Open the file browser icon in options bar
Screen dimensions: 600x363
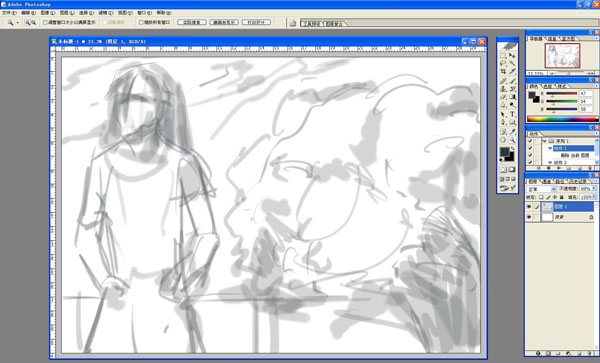point(293,23)
